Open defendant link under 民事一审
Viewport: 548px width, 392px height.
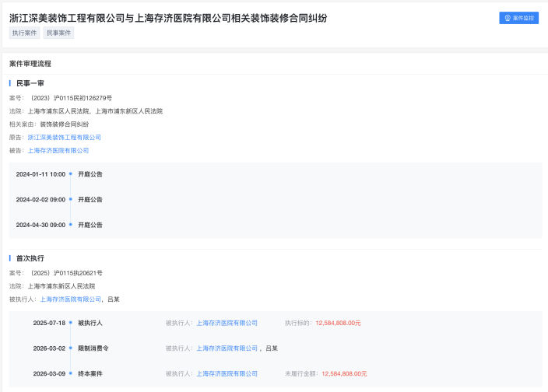58,150
